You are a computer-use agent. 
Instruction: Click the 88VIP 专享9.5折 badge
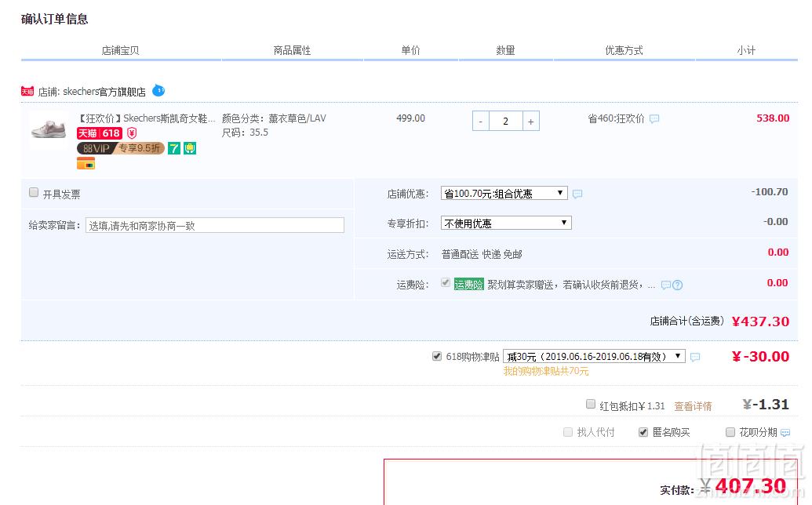pos(121,148)
